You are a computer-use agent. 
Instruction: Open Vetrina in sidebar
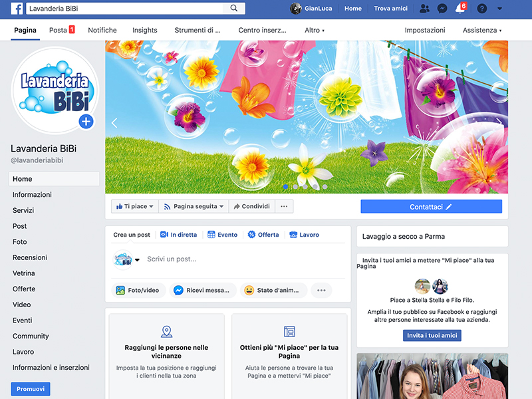pos(24,273)
